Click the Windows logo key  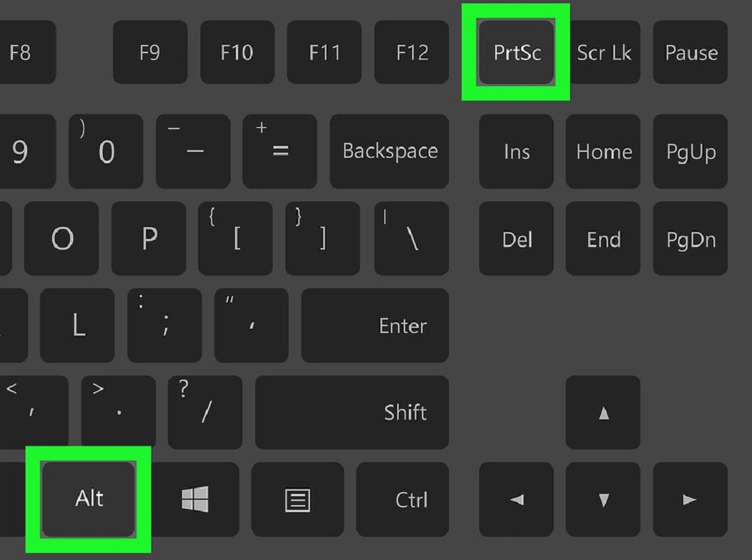[x=196, y=499]
